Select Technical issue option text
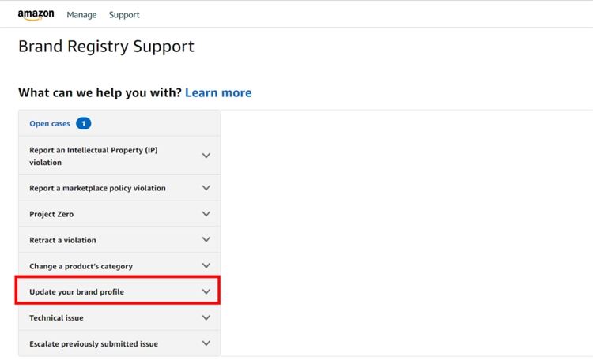Image resolution: width=593 pixels, height=364 pixels. [56, 317]
